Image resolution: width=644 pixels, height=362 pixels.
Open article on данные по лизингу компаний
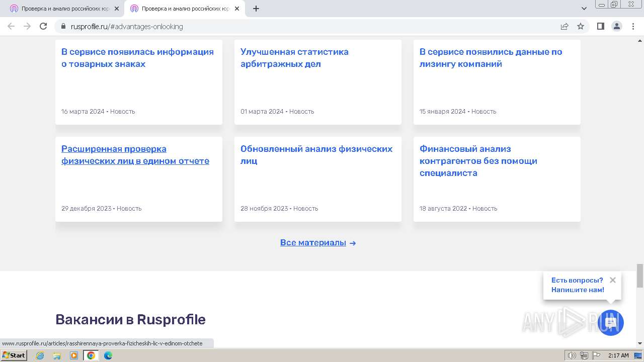491,58
